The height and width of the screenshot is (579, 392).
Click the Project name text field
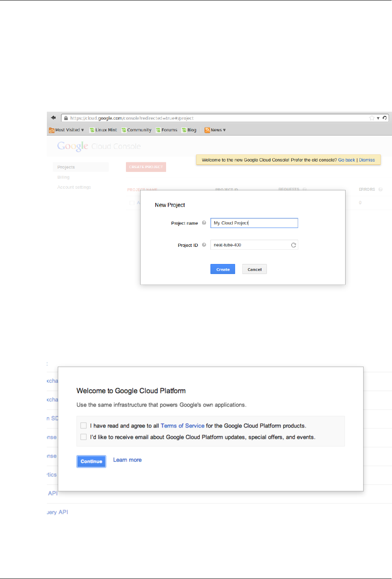point(254,223)
